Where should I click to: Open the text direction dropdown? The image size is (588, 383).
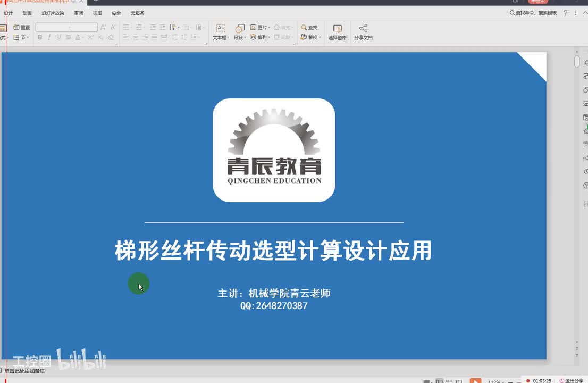click(x=174, y=27)
